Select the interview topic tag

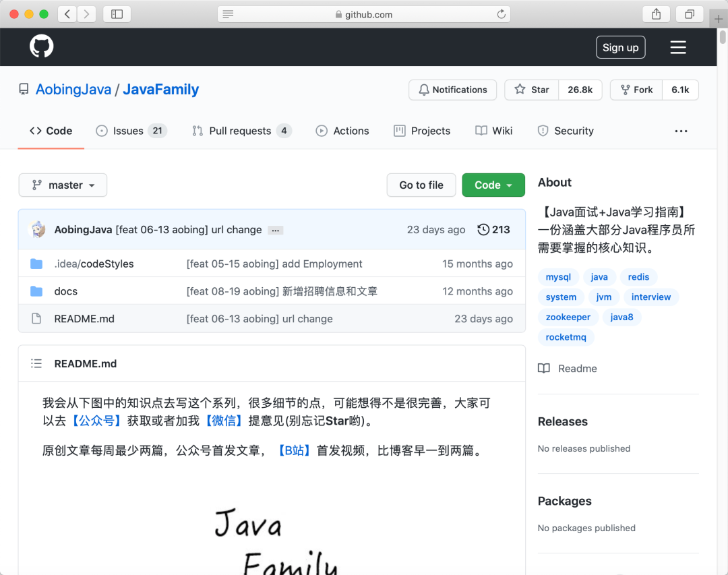pyautogui.click(x=651, y=297)
